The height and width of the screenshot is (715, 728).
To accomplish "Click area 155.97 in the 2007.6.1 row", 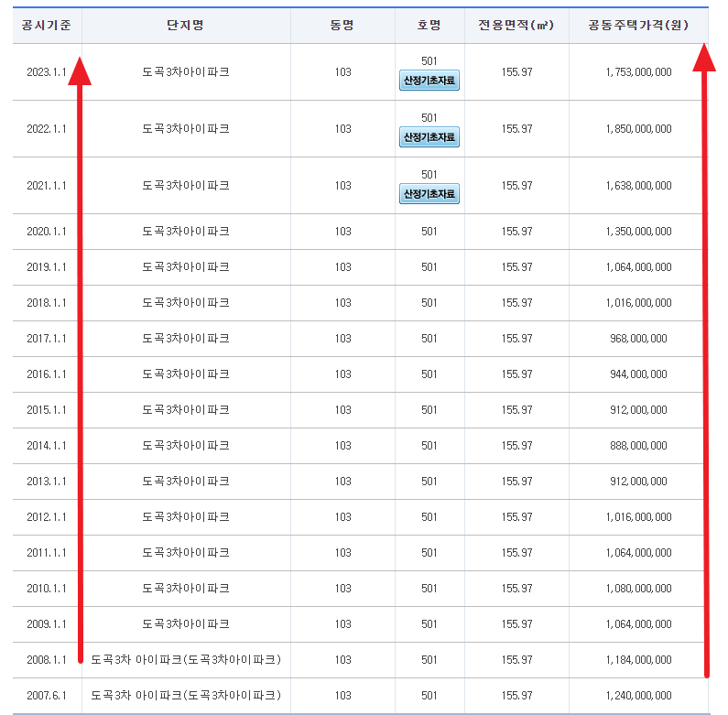I will (516, 696).
